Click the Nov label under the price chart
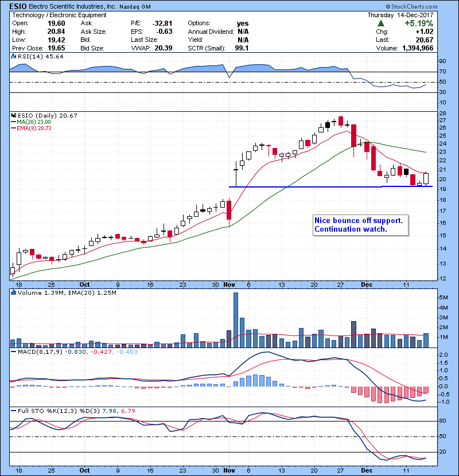 click(x=229, y=285)
